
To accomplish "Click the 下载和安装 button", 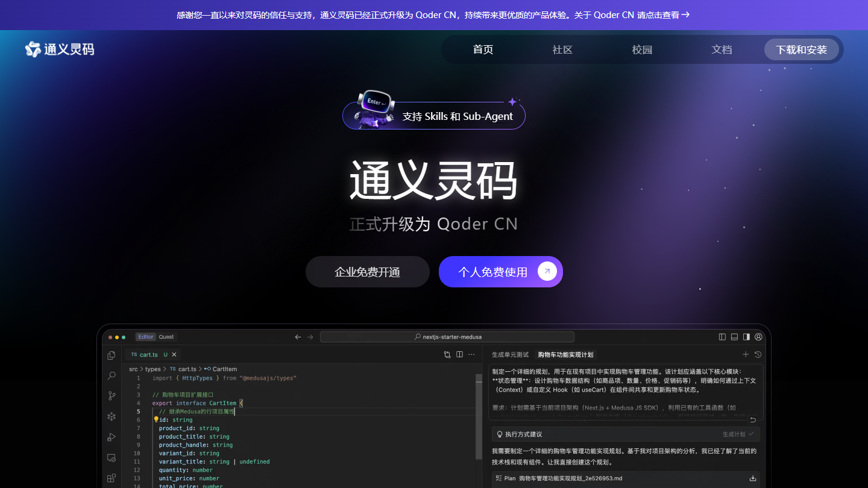I will tap(802, 49).
